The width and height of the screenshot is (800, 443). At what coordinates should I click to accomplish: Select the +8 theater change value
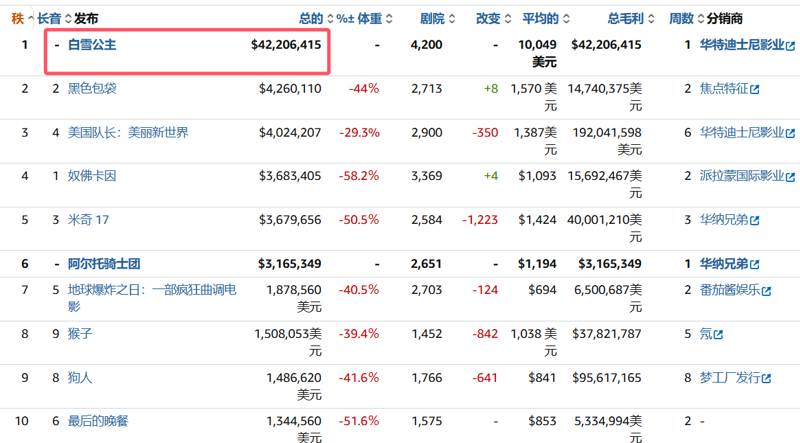491,89
